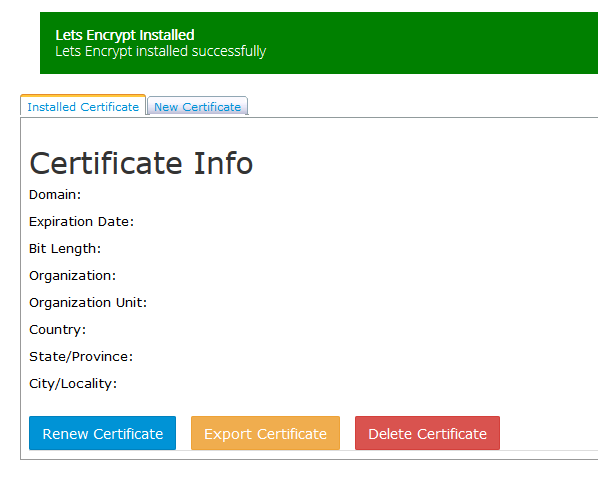Click the empty green area of the success banner

point(431,43)
